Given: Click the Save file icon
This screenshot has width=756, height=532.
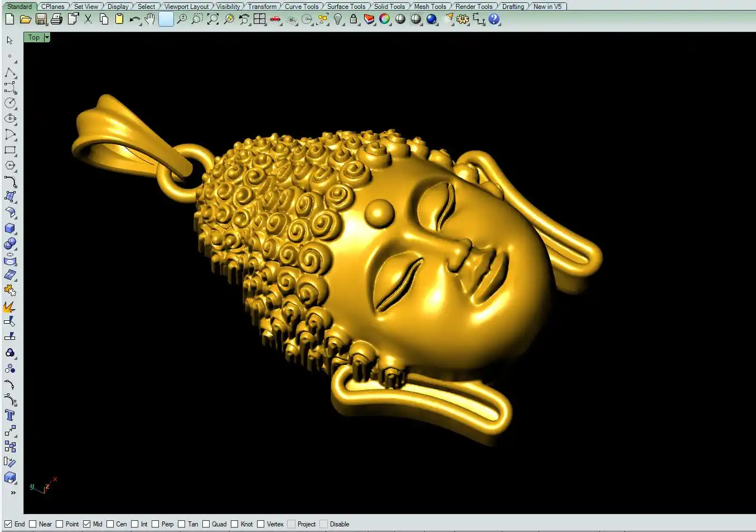Looking at the screenshot, I should tap(41, 19).
